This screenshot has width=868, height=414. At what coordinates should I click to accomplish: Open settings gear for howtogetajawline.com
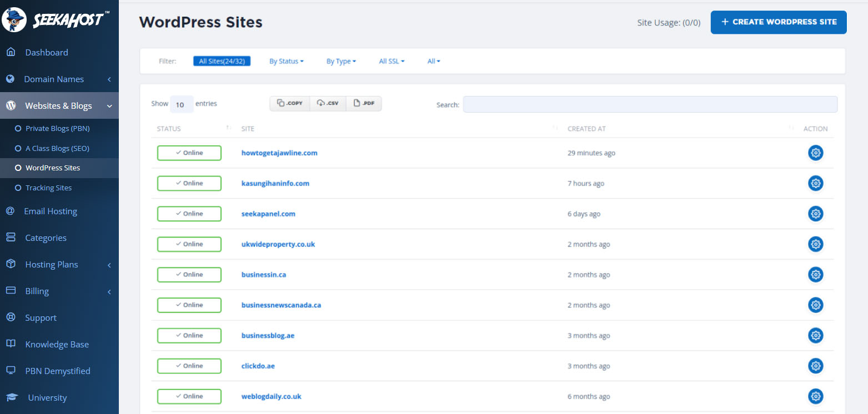click(815, 153)
